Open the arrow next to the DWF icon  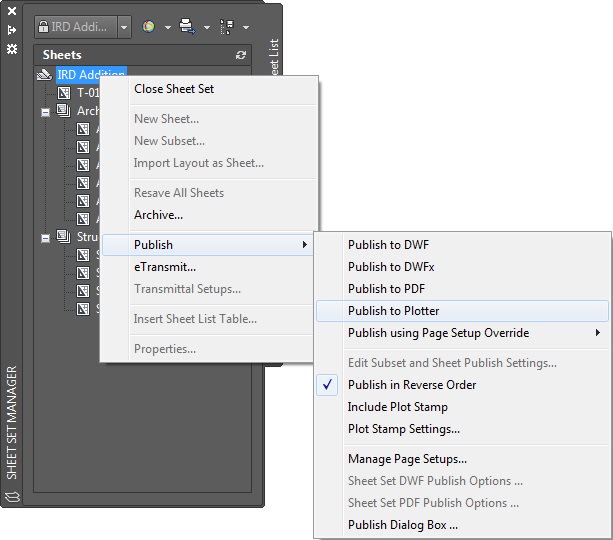pos(168,27)
